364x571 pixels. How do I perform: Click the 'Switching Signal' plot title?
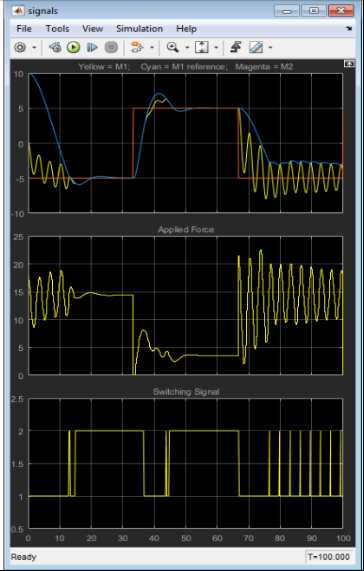(186, 392)
